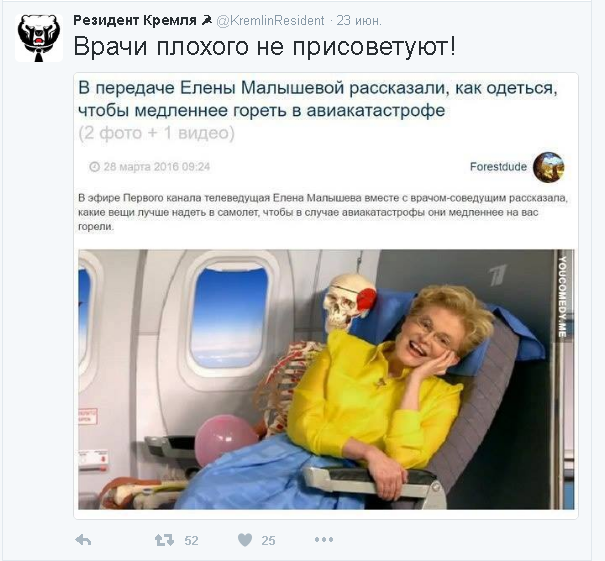Retweet this post via the retweet icon
The width and height of the screenshot is (605, 561).
tap(164, 540)
